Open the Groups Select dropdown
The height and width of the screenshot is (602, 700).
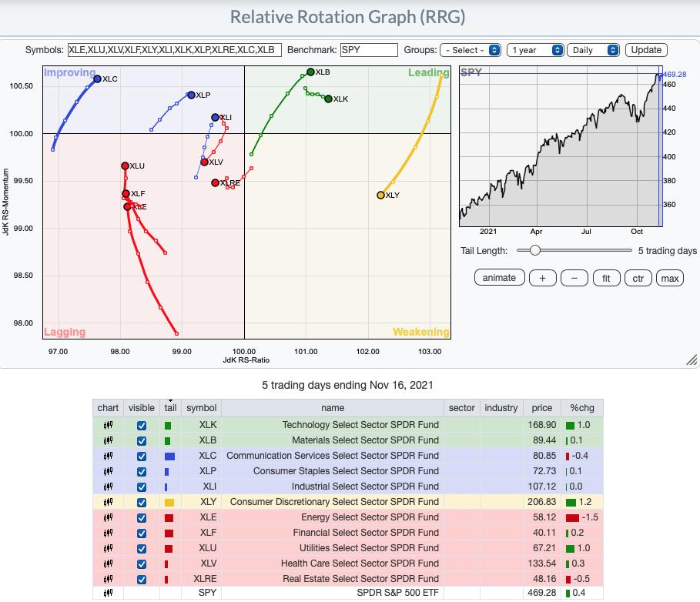[x=471, y=50]
